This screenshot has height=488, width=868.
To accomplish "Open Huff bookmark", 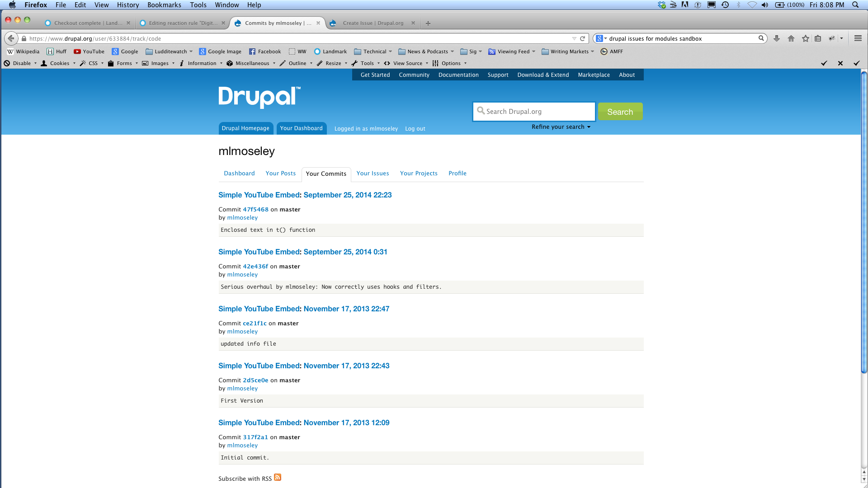I will [57, 52].
